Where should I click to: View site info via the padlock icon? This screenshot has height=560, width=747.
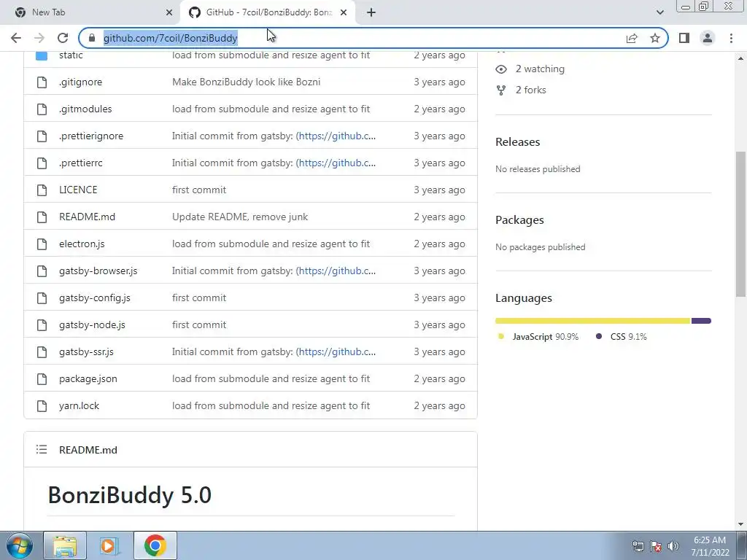click(92, 38)
